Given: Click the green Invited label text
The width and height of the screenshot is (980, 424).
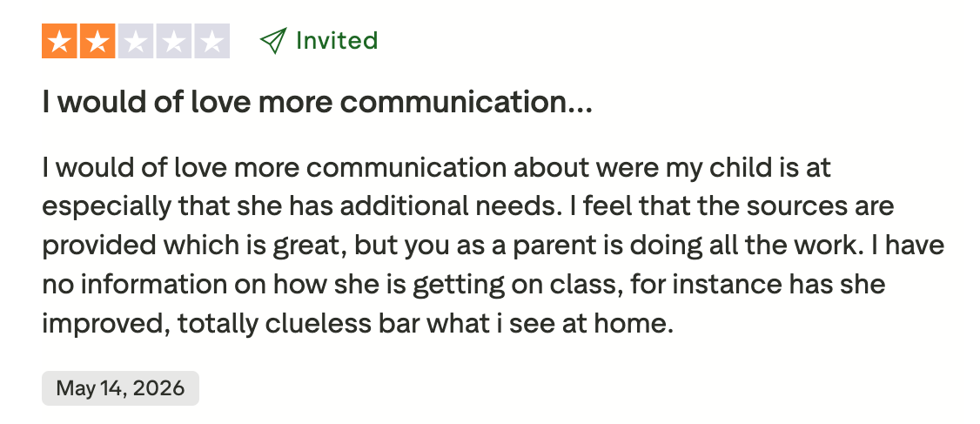Looking at the screenshot, I should tap(337, 41).
